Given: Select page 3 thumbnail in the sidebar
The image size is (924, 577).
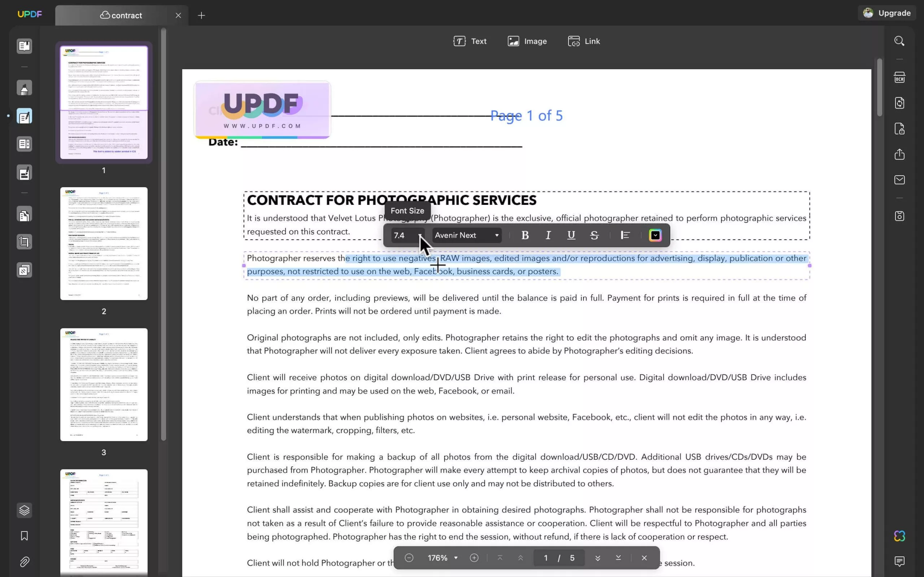Looking at the screenshot, I should click(x=104, y=384).
